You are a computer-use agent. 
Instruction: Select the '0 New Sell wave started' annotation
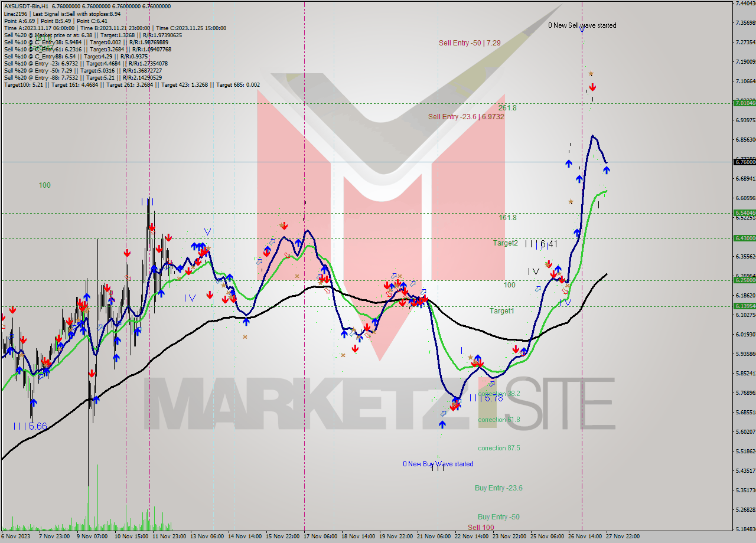(x=582, y=25)
